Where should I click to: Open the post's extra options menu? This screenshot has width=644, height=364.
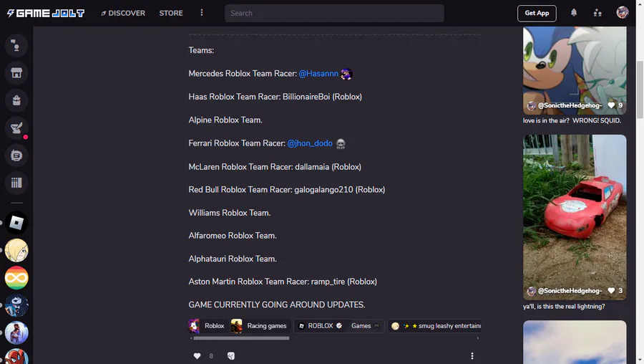[472, 356]
